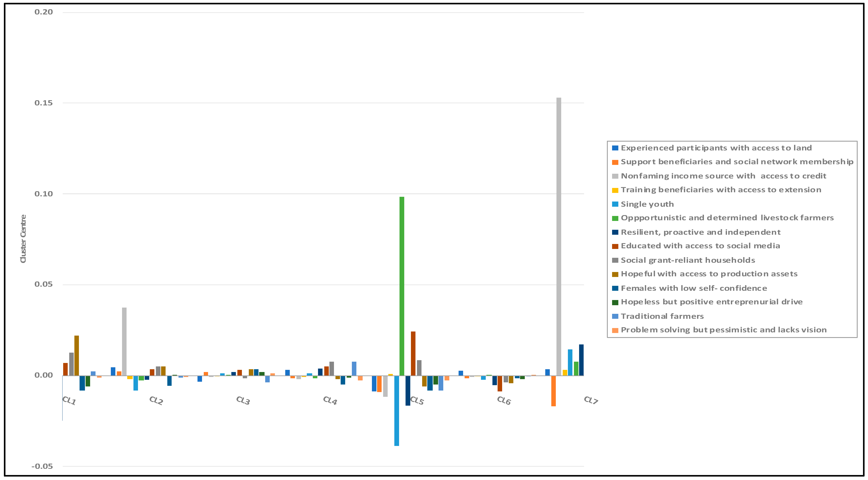Select the Experienced participants with access to land entry

716,148
